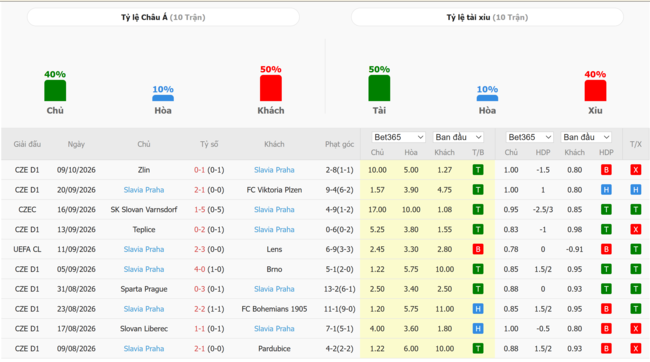Click the green T T/B badge in FC Viktoria Plzen row
Screen dimensions: 650x362
[478, 190]
